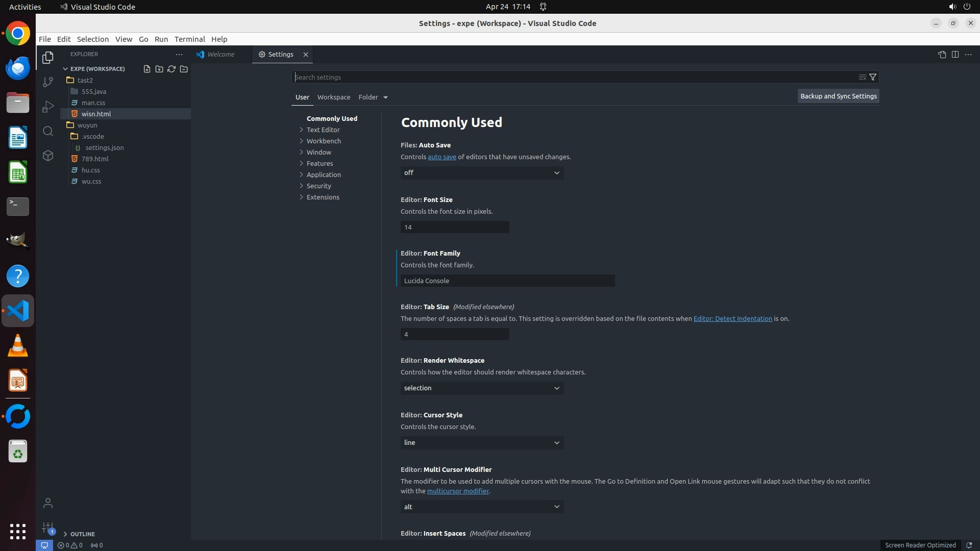Viewport: 980px width, 551px height.
Task: Click the Font Family text field
Action: coord(507,281)
